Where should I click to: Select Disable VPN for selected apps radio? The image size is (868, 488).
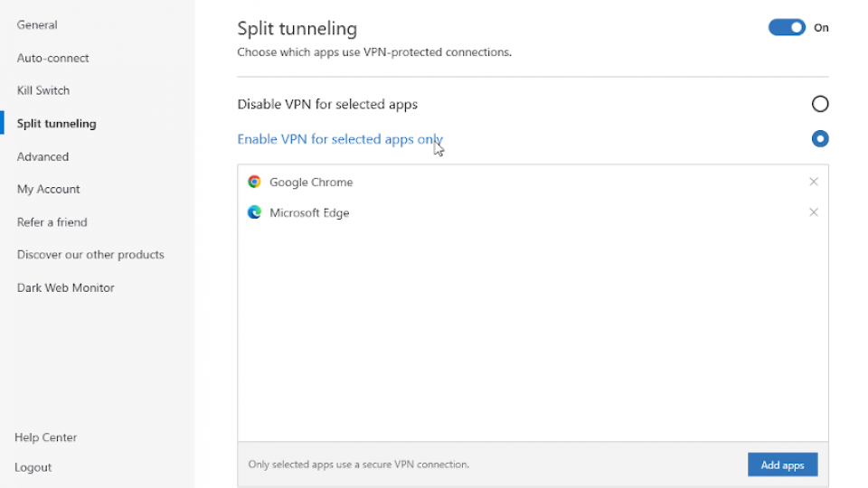coord(820,104)
